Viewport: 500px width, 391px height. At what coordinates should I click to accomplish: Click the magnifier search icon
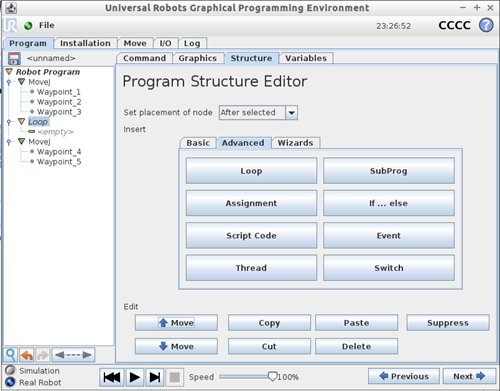click(x=10, y=355)
